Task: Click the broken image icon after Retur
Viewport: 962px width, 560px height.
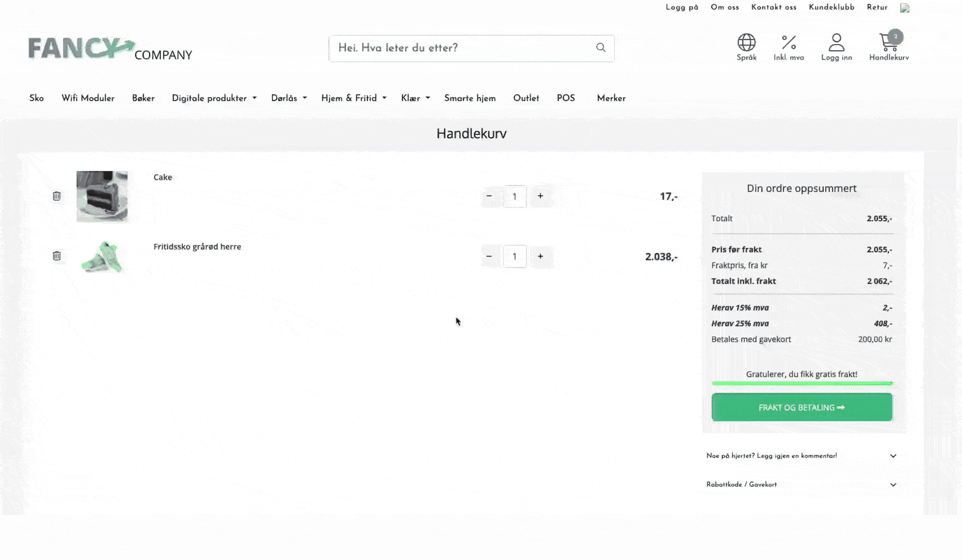Action: 905,8
